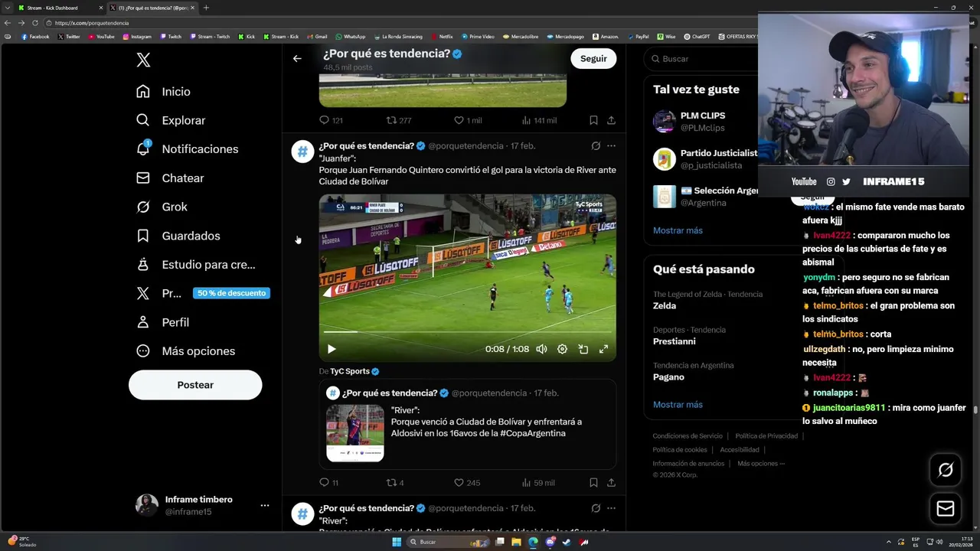The width and height of the screenshot is (980, 551).
Task: Open Condiciones de Servicio link
Action: click(x=688, y=436)
